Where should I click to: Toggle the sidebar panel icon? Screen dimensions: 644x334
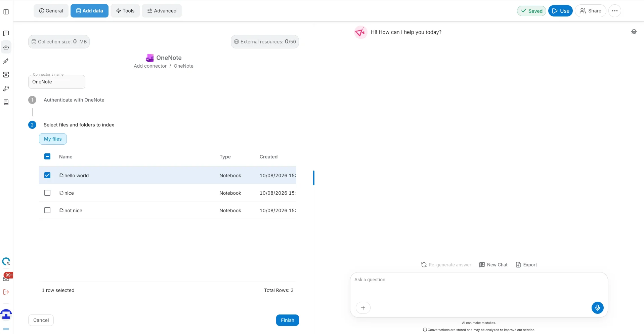coord(6,12)
